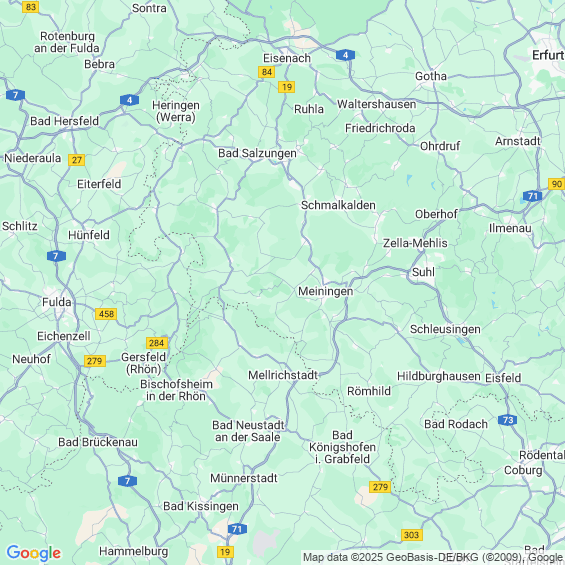
Task: Click the Bad Hersfeld label
Action: click(x=64, y=121)
